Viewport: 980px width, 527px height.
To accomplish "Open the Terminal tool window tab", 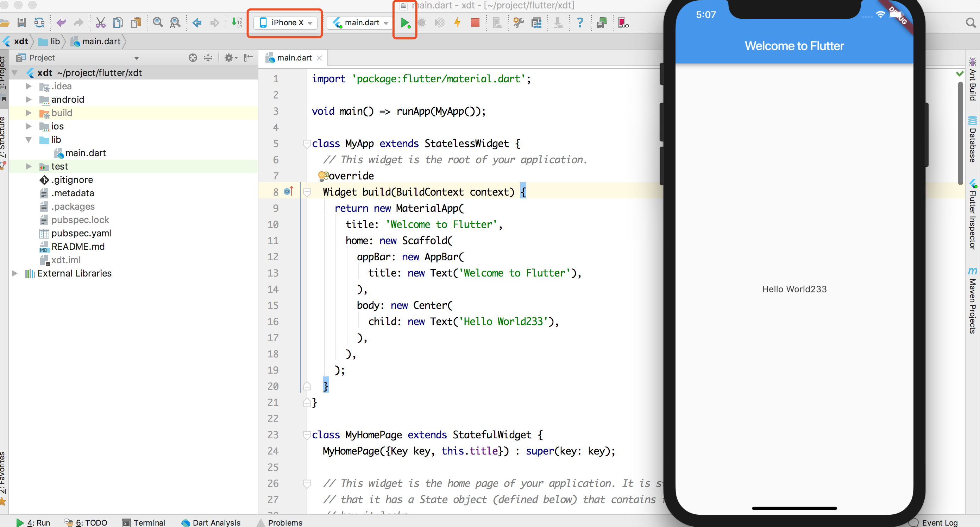I will (143, 522).
